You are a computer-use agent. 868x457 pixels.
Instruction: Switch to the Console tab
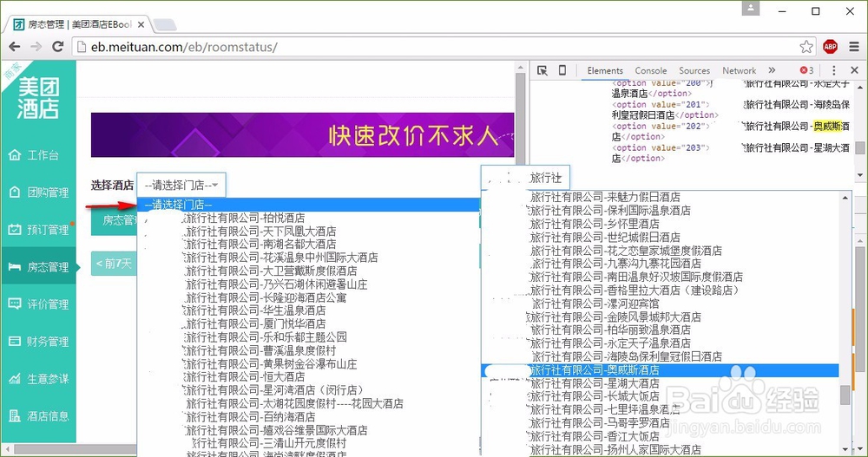click(650, 70)
